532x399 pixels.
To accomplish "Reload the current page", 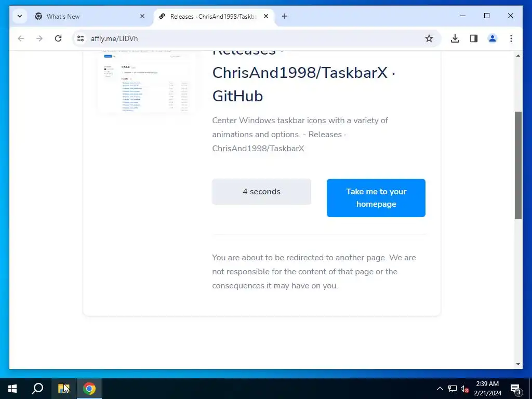I will coord(58,38).
